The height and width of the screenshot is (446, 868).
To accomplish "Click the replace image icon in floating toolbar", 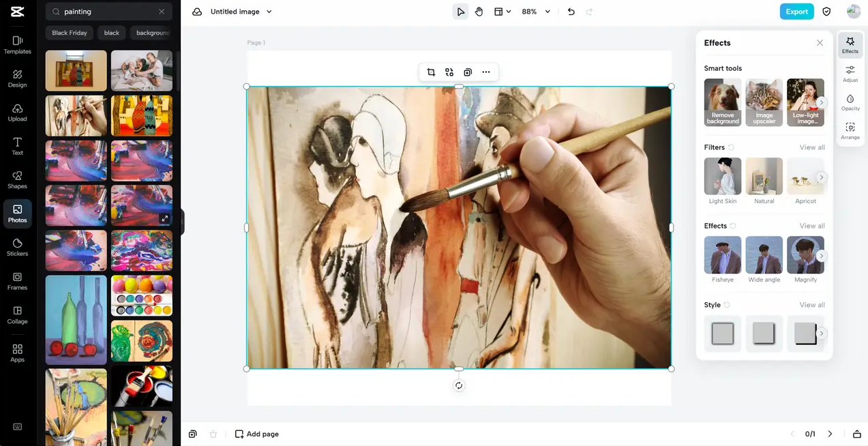I will (449, 72).
